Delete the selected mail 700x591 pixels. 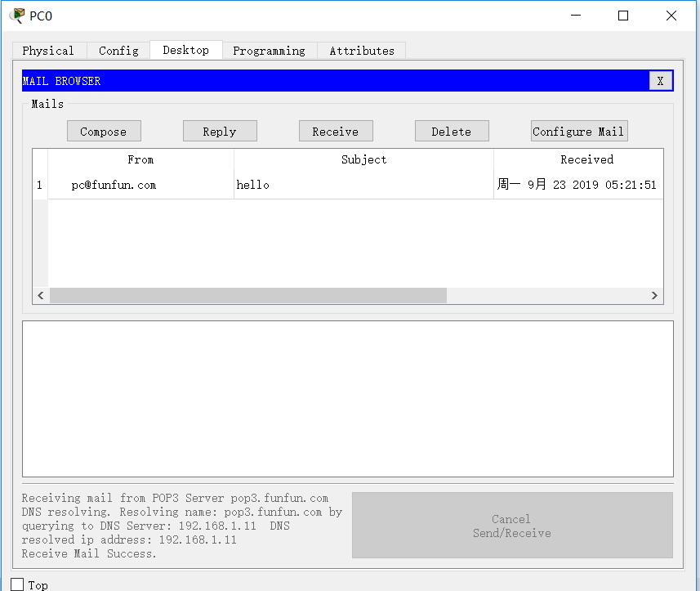pos(452,132)
